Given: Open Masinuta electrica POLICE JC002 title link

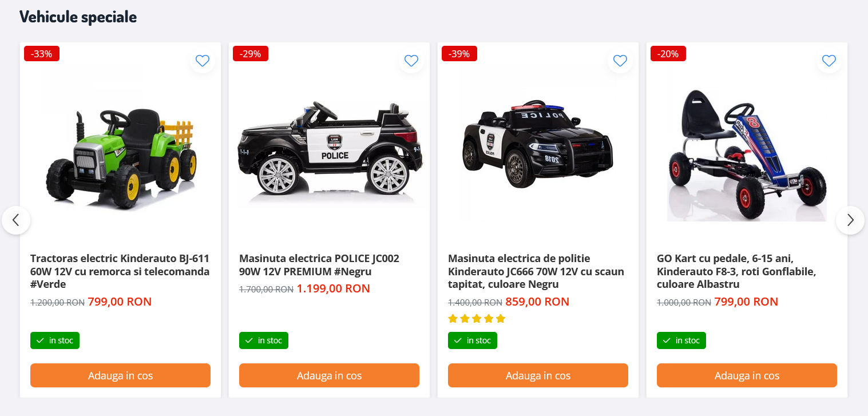Looking at the screenshot, I should 319,265.
